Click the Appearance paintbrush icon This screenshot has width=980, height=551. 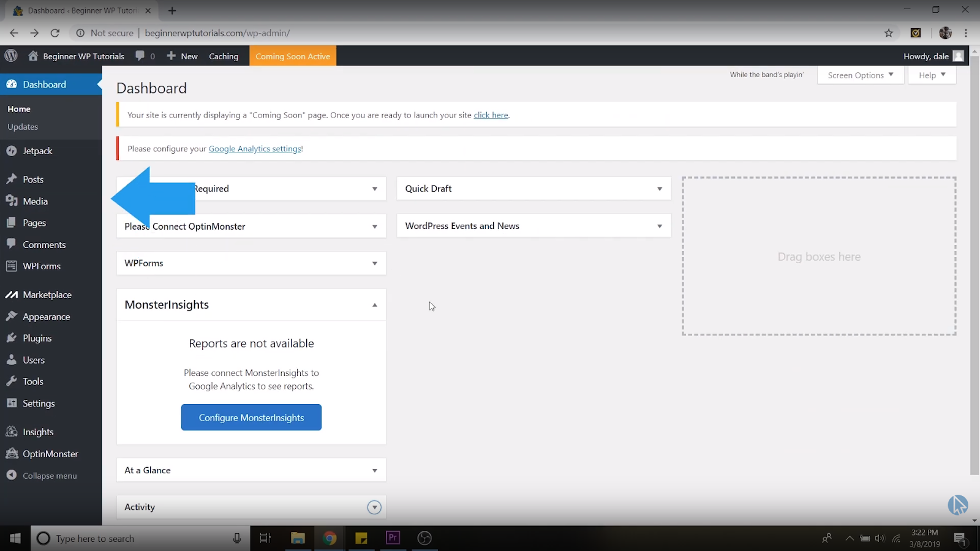point(12,317)
